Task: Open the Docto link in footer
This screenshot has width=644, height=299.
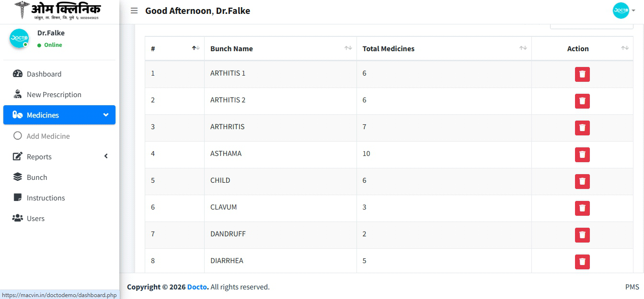Action: (197, 287)
